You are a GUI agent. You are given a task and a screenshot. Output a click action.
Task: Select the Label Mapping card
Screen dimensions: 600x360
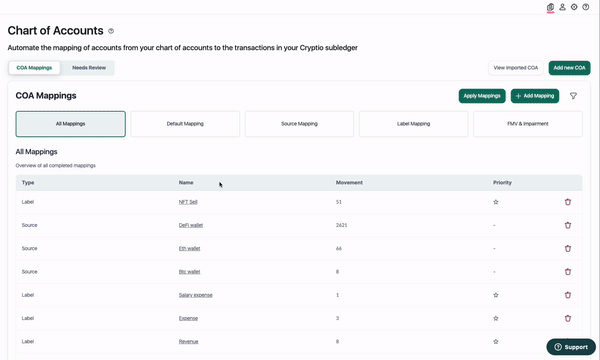pos(413,124)
